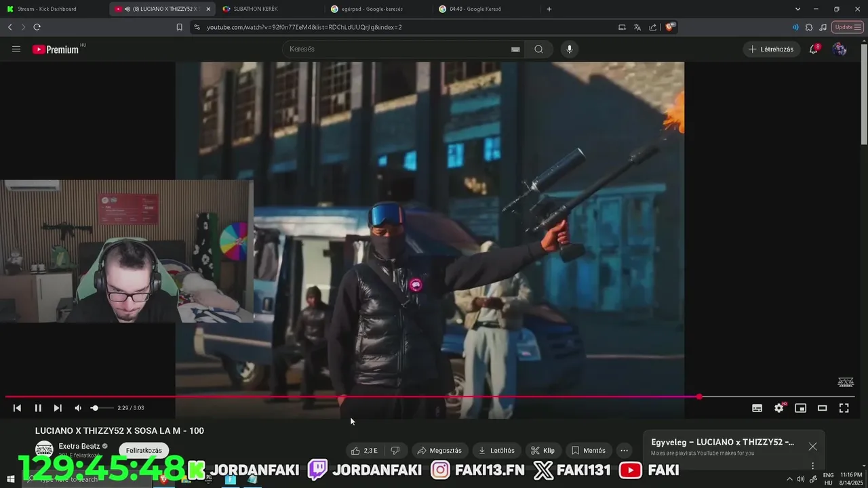Open YouTube notifications bell
868x488 pixels.
click(814, 49)
